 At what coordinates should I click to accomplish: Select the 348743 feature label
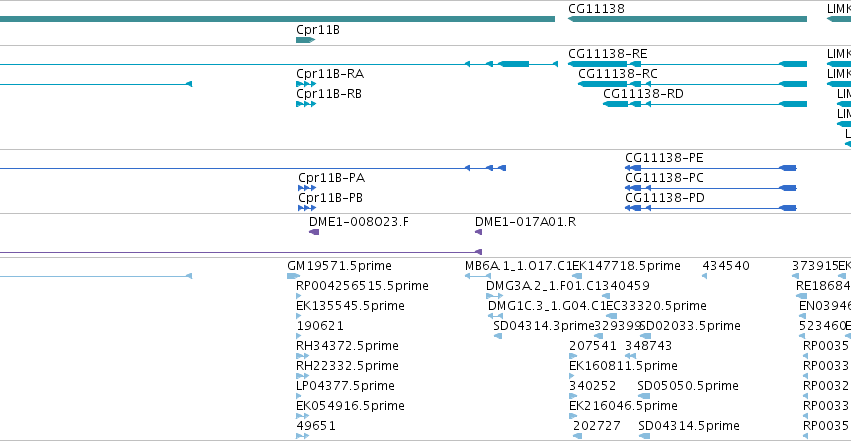coord(649,346)
